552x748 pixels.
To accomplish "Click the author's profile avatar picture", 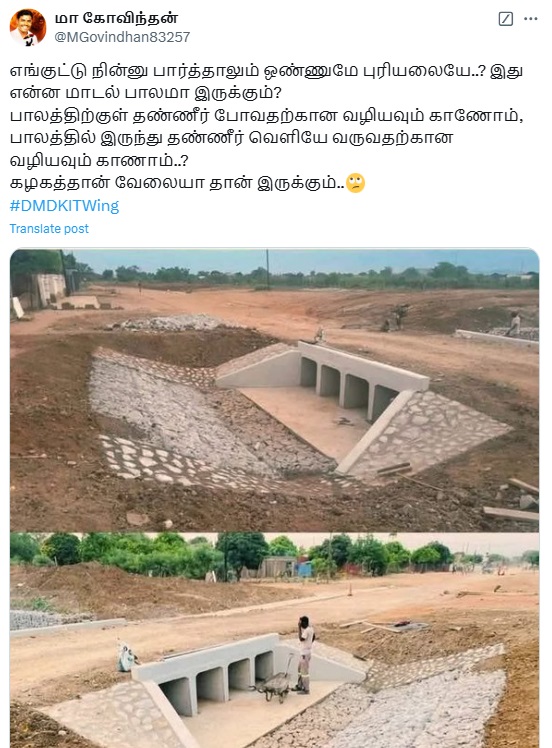I will 28,27.
